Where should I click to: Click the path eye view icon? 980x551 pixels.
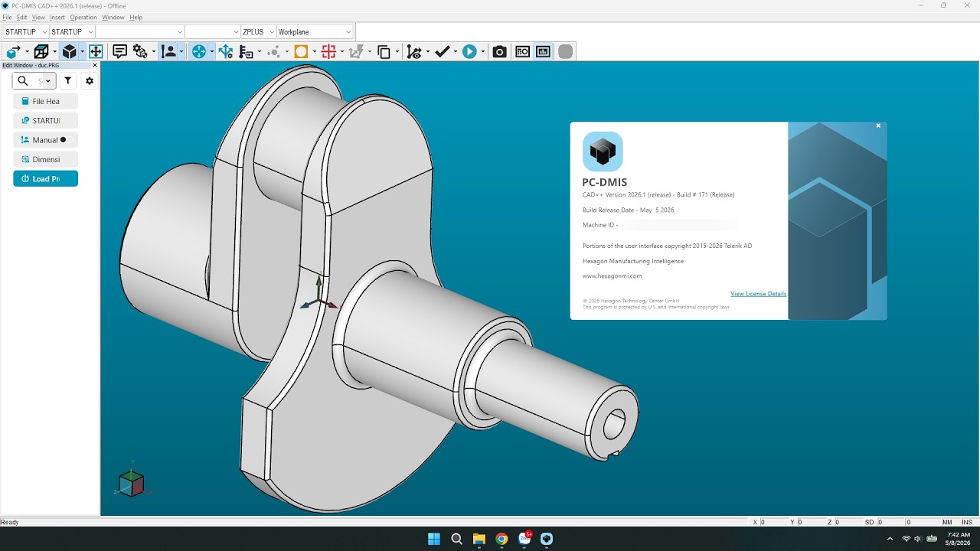click(413, 52)
